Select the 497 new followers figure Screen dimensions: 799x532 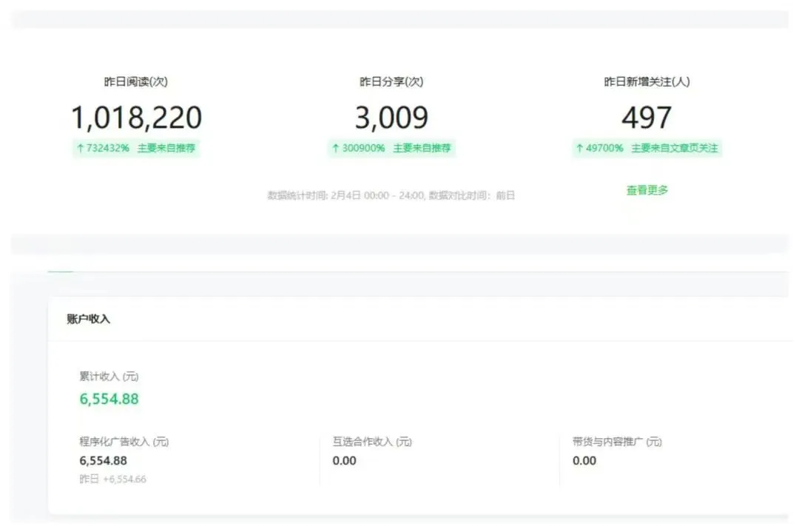coord(647,118)
